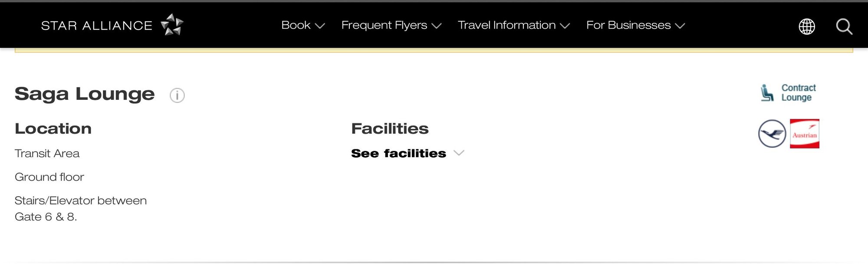Open Saga Lounge info icon

click(x=177, y=95)
